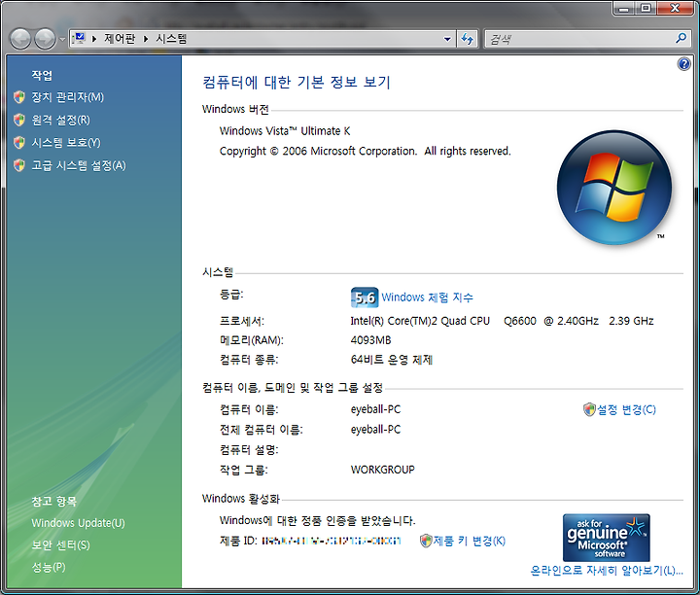Open 장치 관리자(M) link

click(x=67, y=97)
